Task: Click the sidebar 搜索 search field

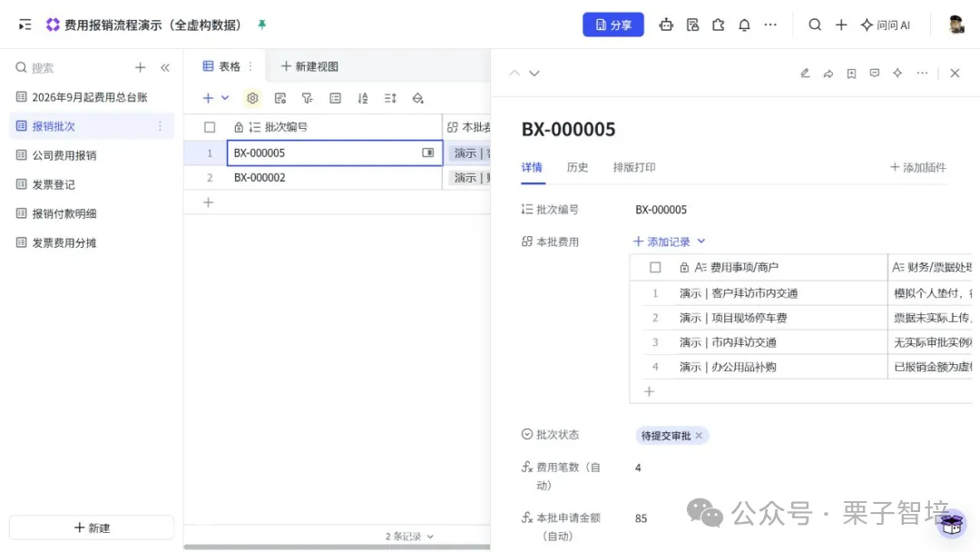Action: tap(69, 67)
